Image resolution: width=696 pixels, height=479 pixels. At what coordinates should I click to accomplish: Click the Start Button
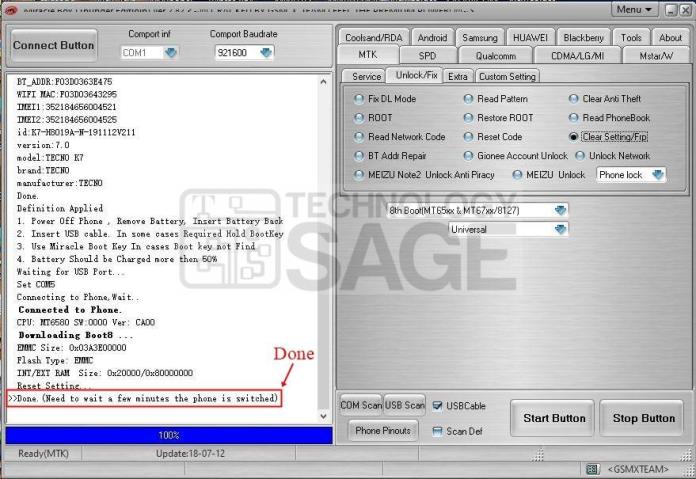[x=554, y=418]
